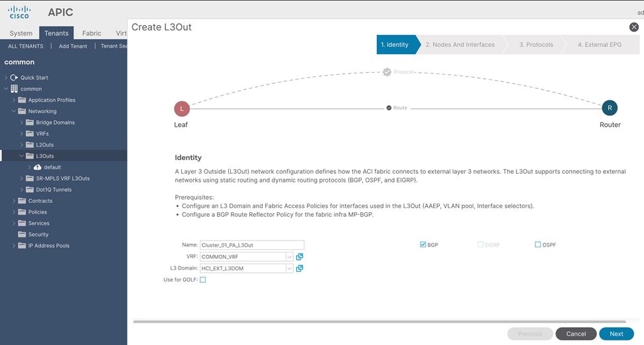Click the VRF combo box text field
The width and height of the screenshot is (644, 345).
point(243,256)
